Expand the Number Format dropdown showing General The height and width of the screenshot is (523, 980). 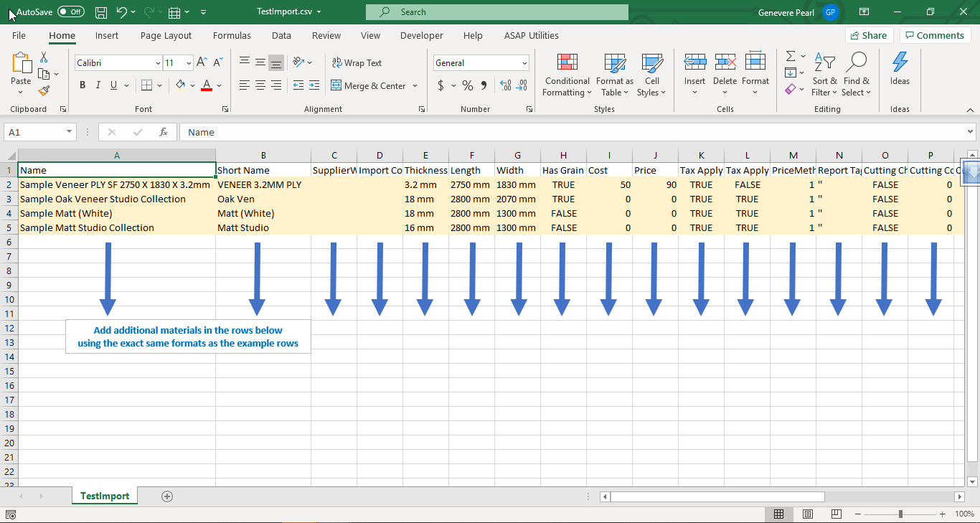pos(524,63)
